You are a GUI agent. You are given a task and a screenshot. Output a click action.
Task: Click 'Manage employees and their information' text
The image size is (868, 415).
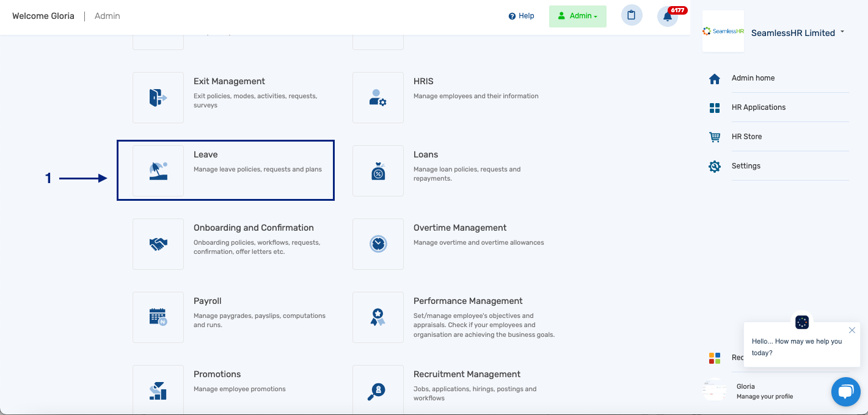(476, 96)
